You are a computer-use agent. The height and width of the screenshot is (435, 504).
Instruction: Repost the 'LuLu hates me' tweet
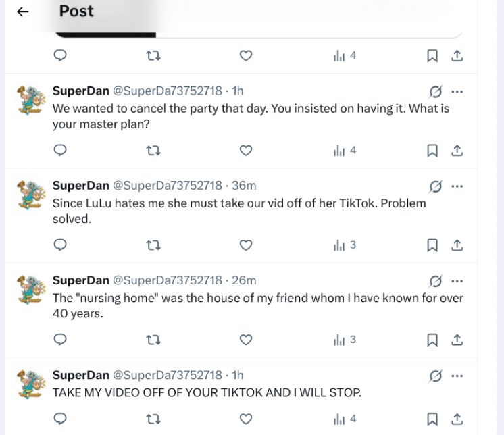point(152,245)
